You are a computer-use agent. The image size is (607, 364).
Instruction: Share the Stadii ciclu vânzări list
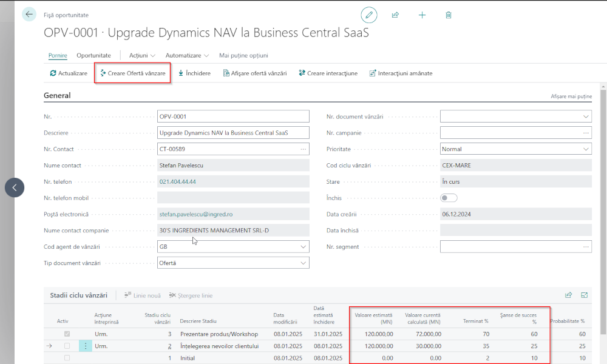click(x=568, y=295)
